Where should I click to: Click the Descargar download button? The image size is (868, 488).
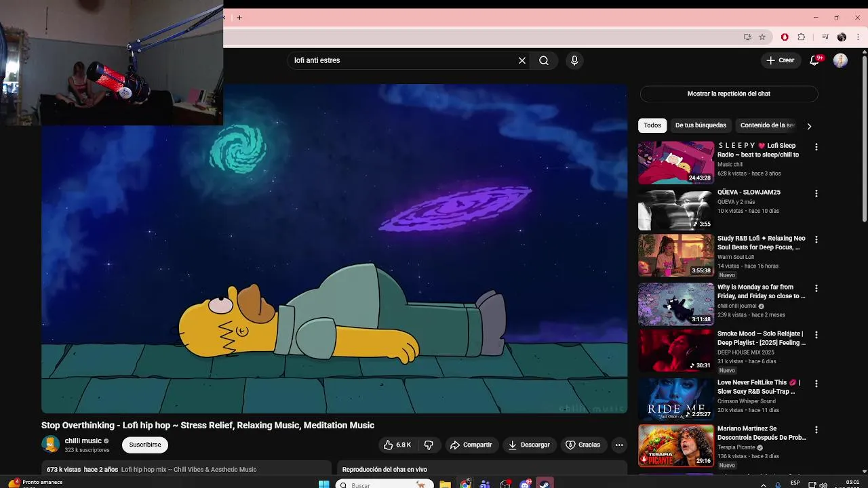point(529,445)
